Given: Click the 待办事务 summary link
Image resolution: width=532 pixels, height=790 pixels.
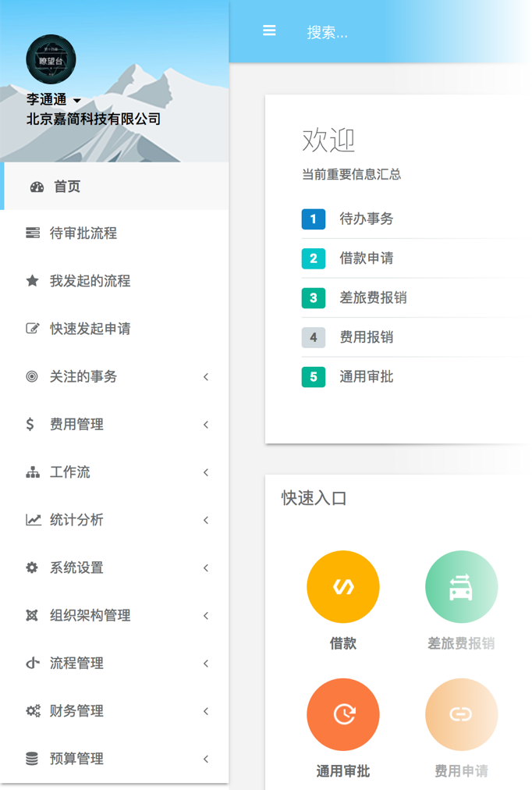Looking at the screenshot, I should 366,219.
